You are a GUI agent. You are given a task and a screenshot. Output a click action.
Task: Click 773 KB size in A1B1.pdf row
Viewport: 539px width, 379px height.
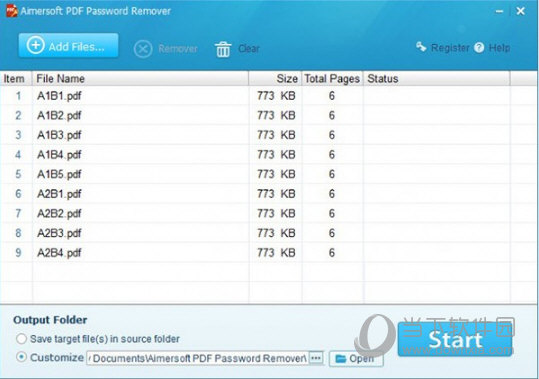tap(276, 96)
